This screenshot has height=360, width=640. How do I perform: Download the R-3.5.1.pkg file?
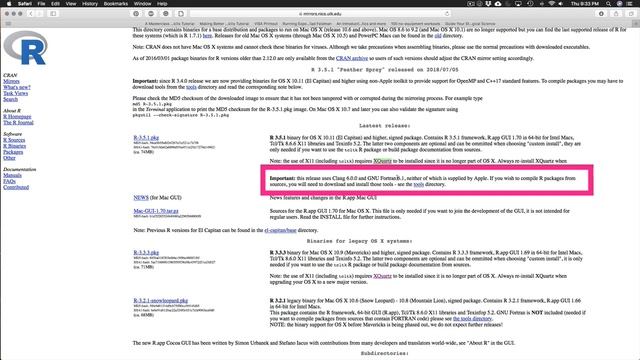(x=146, y=138)
